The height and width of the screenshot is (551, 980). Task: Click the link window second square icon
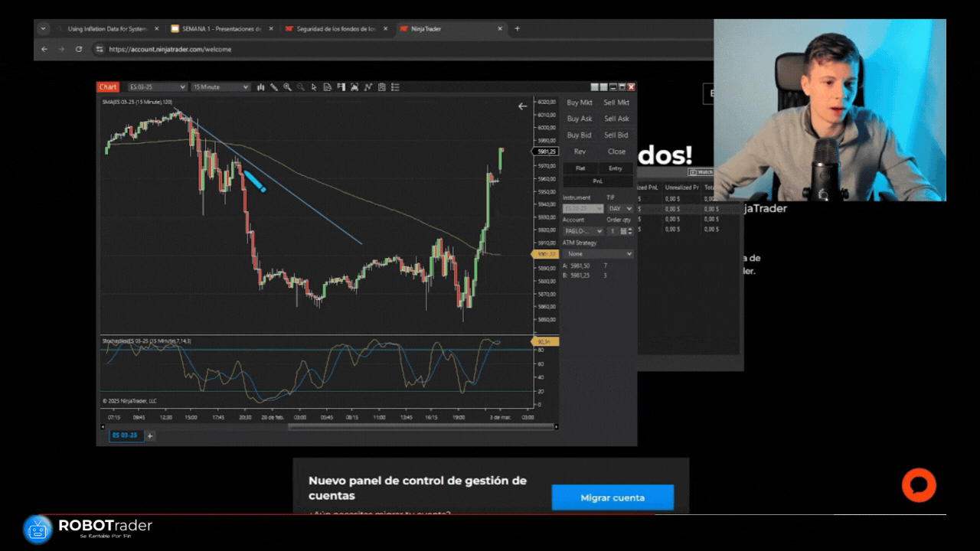(604, 87)
